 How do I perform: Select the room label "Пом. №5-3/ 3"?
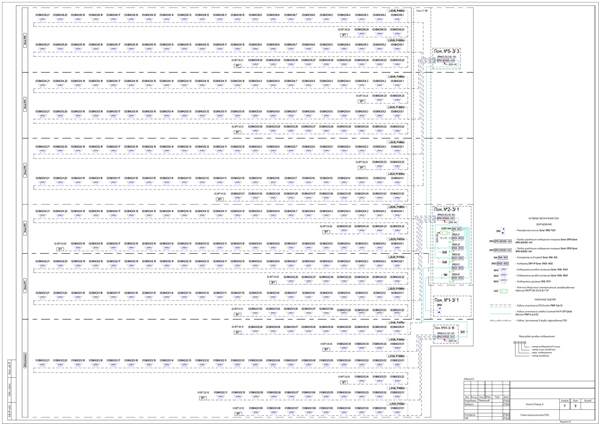pos(447,50)
